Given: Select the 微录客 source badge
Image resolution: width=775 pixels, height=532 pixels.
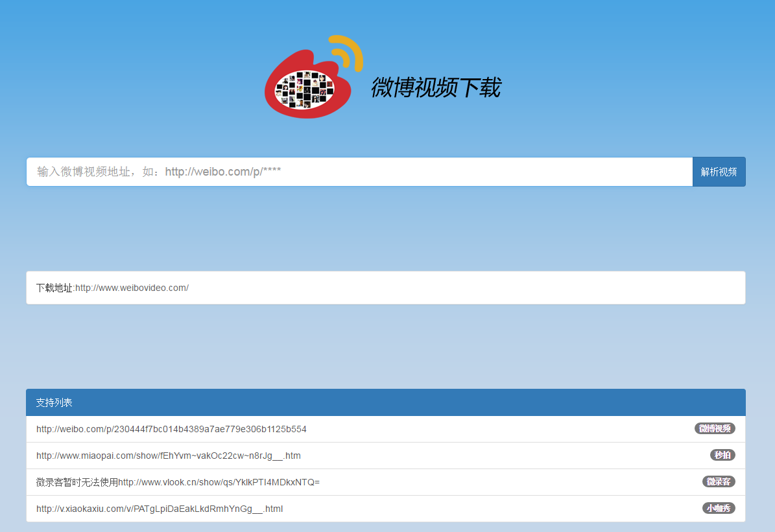Looking at the screenshot, I should coord(719,481).
